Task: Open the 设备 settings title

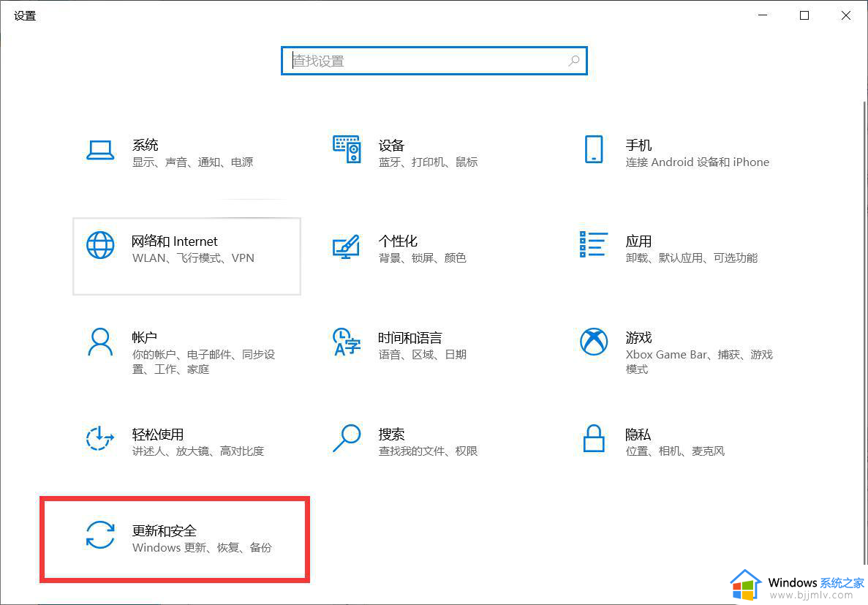Action: 391,145
